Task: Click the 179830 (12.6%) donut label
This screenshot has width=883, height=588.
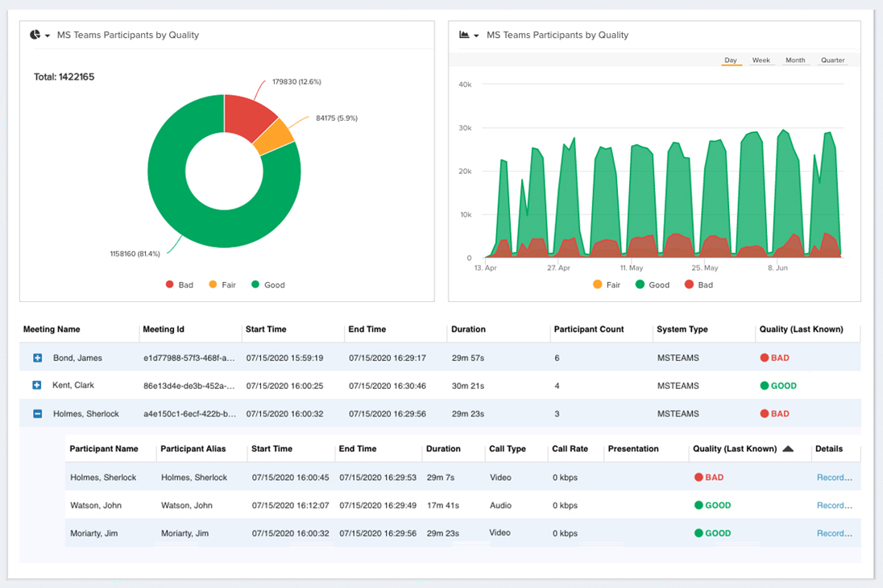Action: pyautogui.click(x=296, y=82)
